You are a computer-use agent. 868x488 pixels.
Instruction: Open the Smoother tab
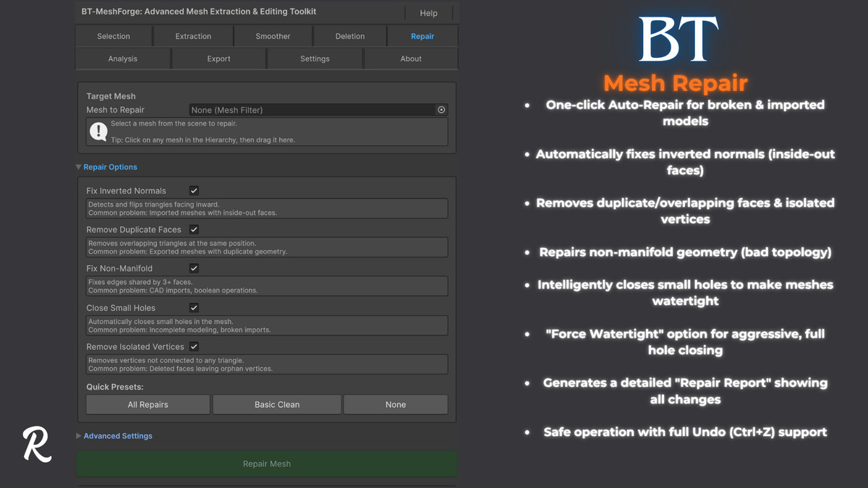(273, 35)
